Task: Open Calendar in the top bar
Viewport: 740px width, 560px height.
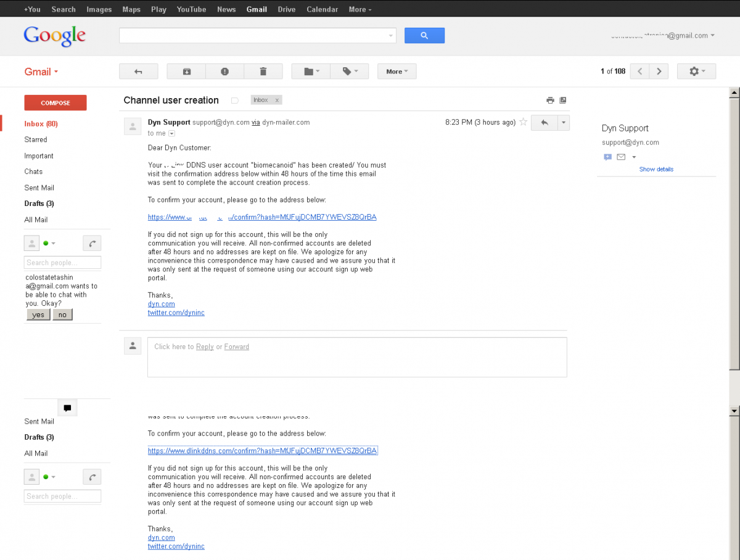Action: pyautogui.click(x=322, y=9)
